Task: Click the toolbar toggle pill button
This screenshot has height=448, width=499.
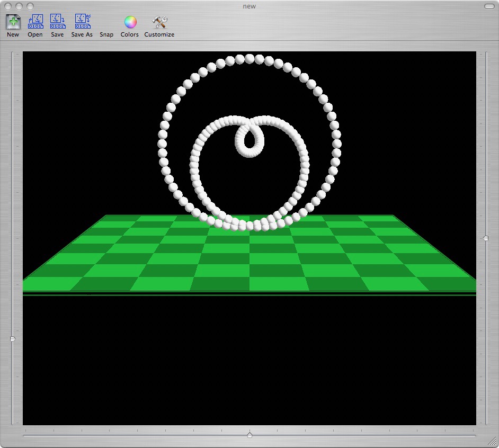Action: (x=489, y=6)
